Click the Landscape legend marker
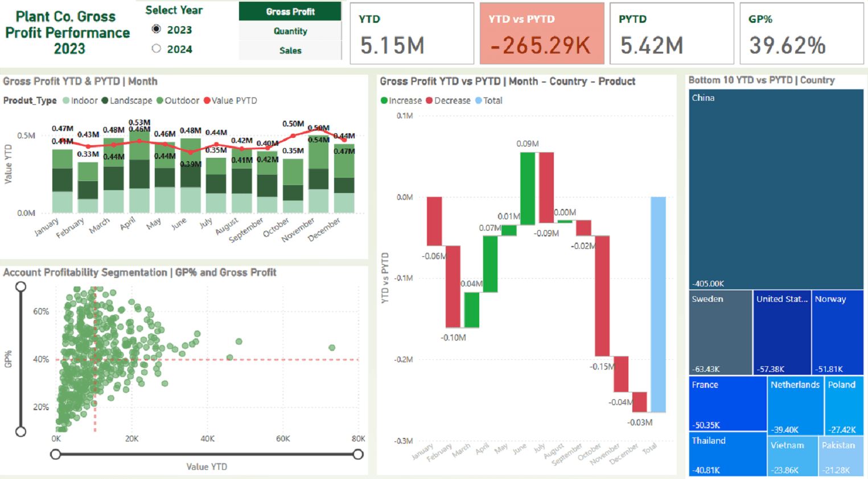This screenshot has width=868, height=479. point(105,101)
